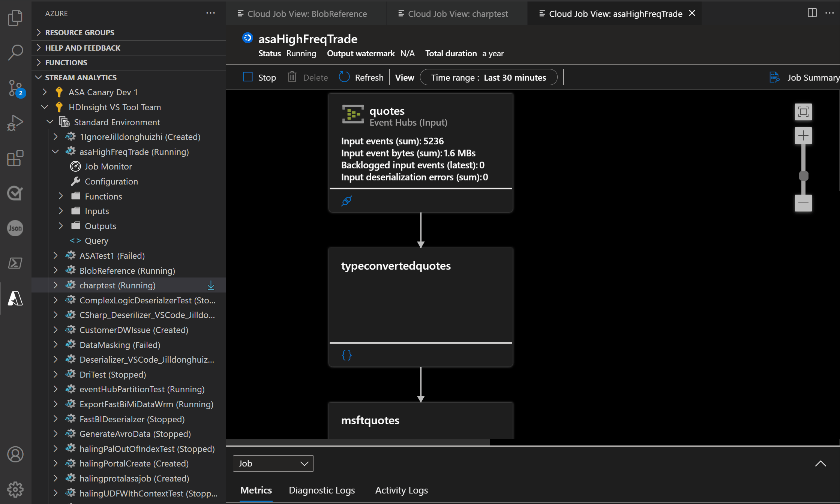The image size is (840, 504).
Task: Click the download arrow on charptest row
Action: pyautogui.click(x=211, y=285)
